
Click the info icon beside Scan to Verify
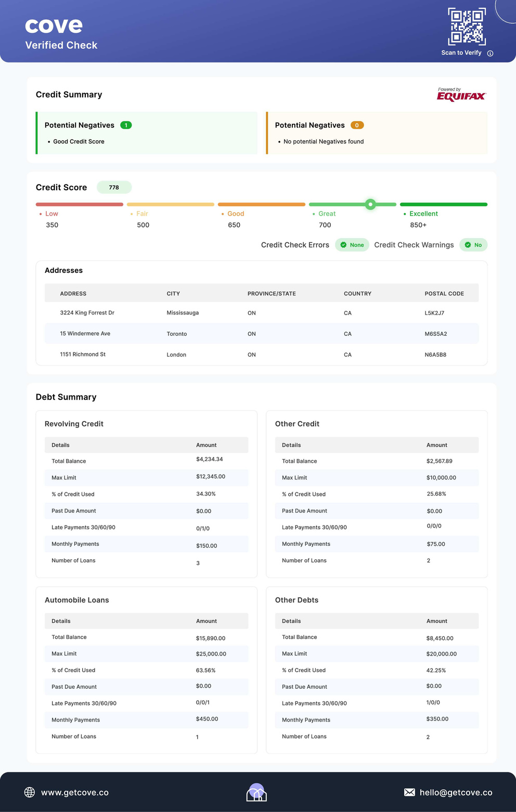click(490, 53)
